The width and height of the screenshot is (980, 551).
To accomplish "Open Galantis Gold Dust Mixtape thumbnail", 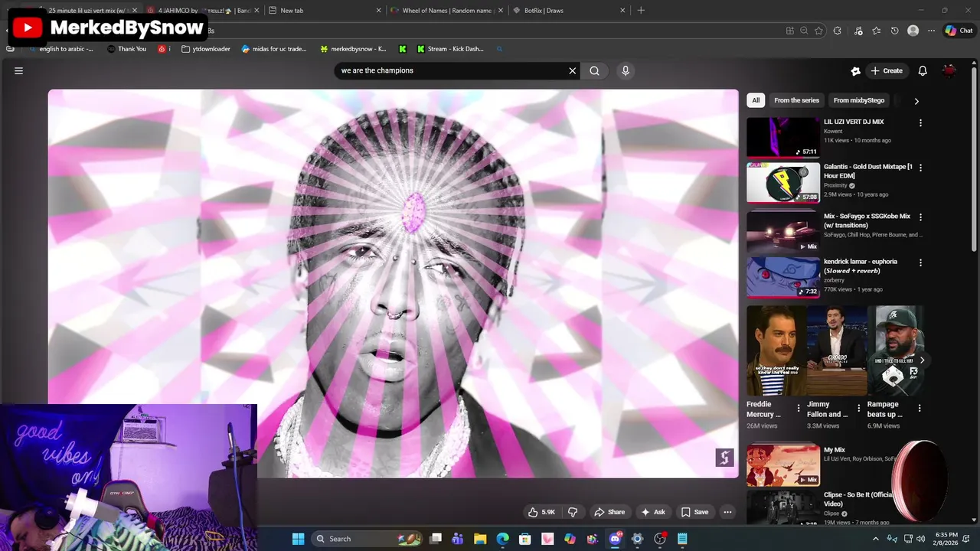I will point(783,182).
